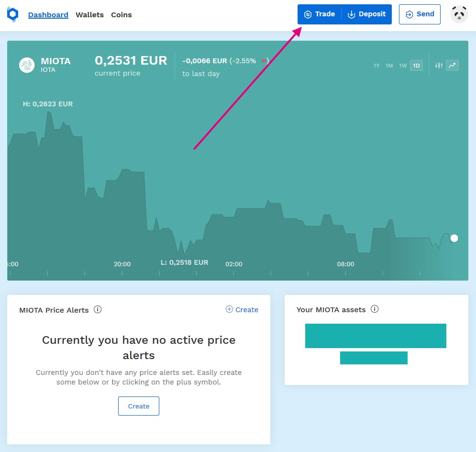Viewport: 476px width, 452px height.
Task: Click the current price marker dot
Action: (x=454, y=238)
